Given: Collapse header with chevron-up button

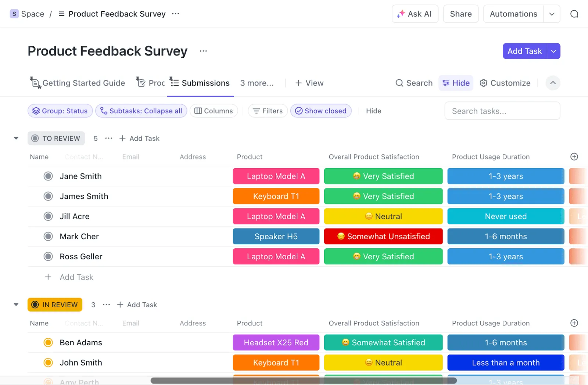Looking at the screenshot, I should click(x=553, y=83).
